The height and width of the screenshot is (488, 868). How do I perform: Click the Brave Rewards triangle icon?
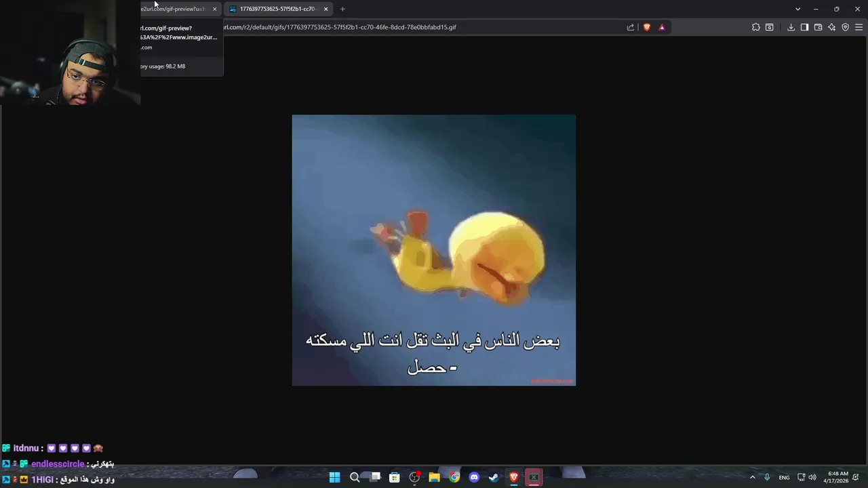662,27
